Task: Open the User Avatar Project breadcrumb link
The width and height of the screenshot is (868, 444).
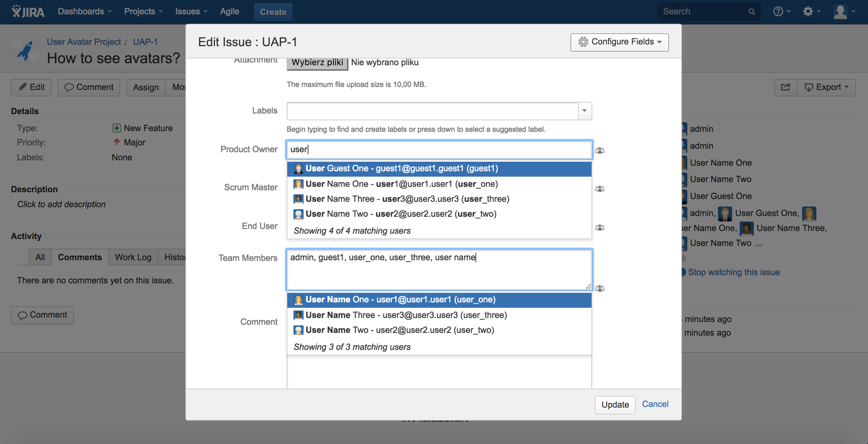Action: tap(84, 42)
